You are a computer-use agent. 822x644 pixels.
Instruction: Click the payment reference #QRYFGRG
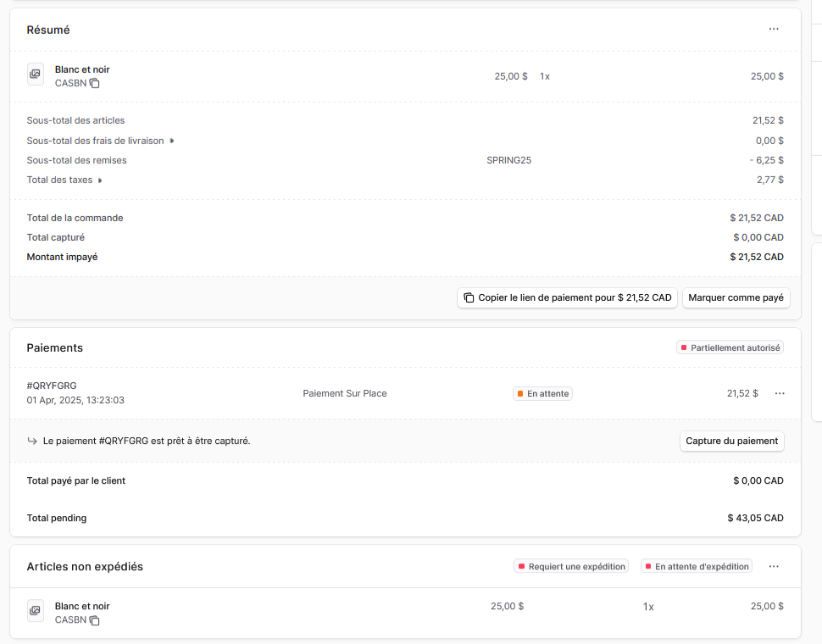pyautogui.click(x=52, y=386)
